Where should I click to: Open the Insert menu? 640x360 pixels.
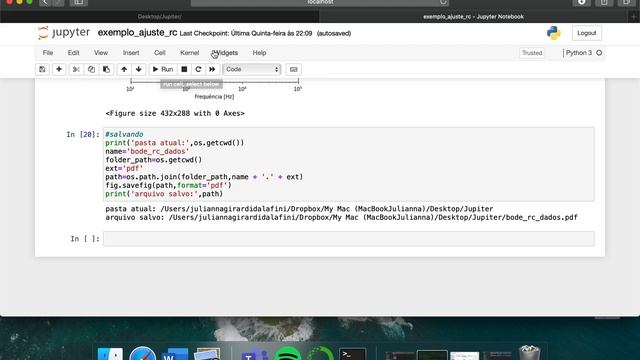coord(131,53)
